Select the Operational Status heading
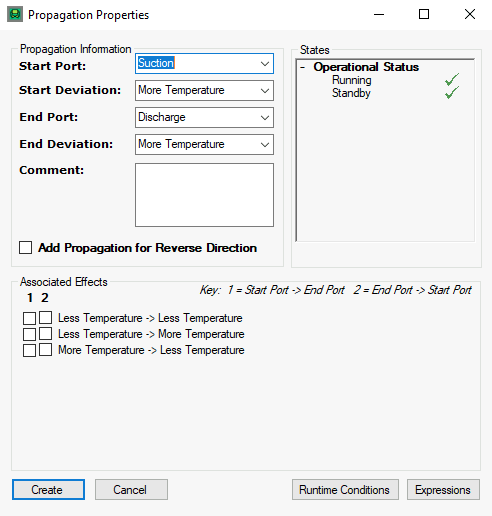This screenshot has height=516, width=492. 366,67
